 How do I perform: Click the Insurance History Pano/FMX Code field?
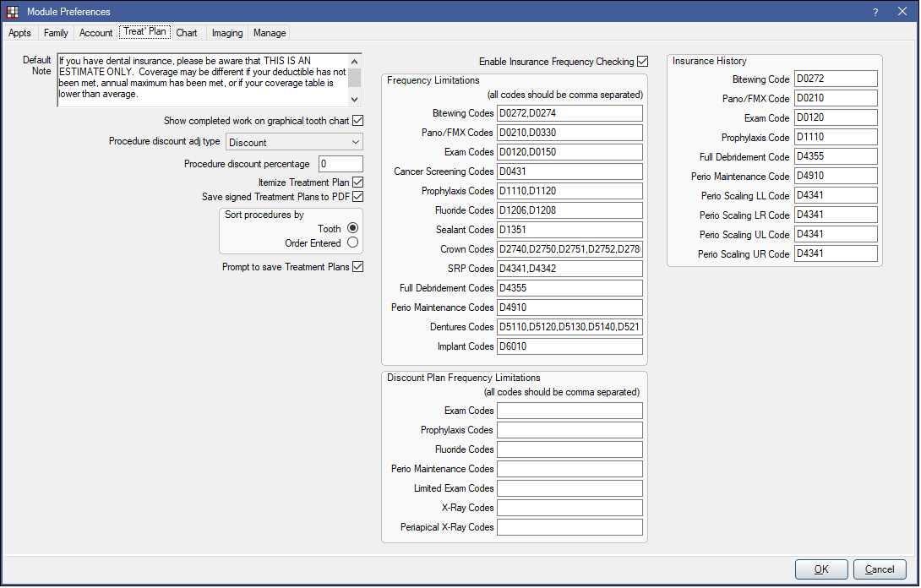tap(836, 98)
